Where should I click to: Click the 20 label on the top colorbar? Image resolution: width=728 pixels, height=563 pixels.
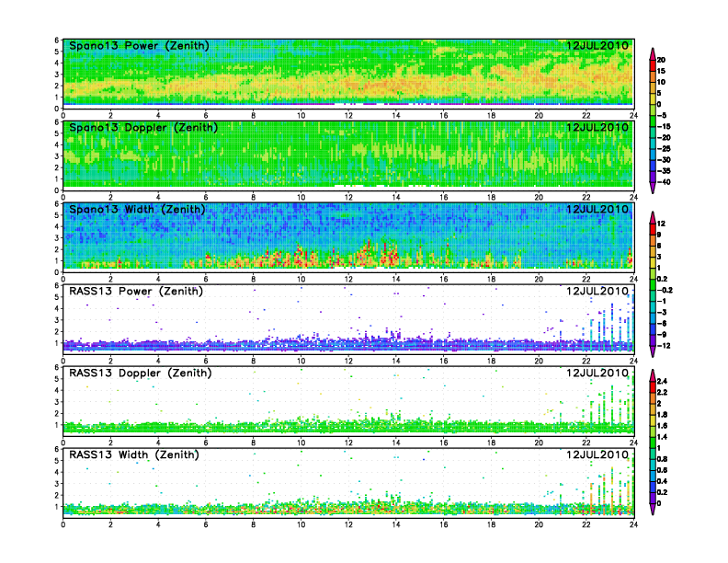(x=661, y=60)
